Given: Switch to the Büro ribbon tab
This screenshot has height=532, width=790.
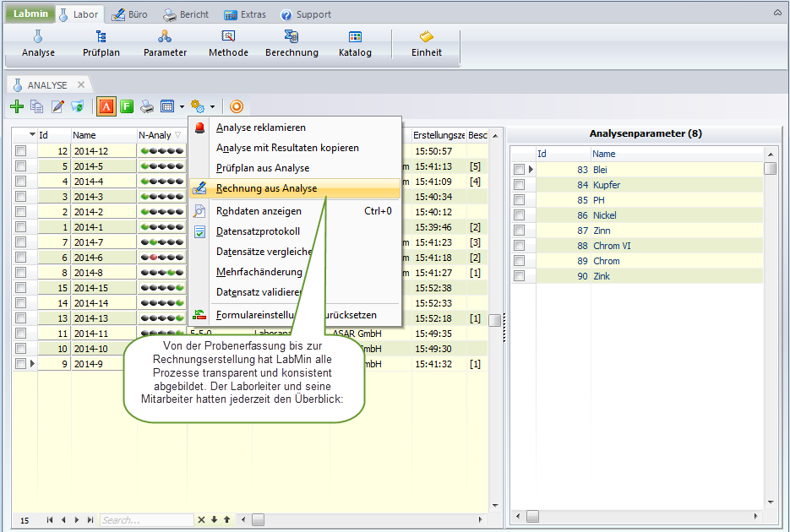Looking at the screenshot, I should (x=130, y=14).
